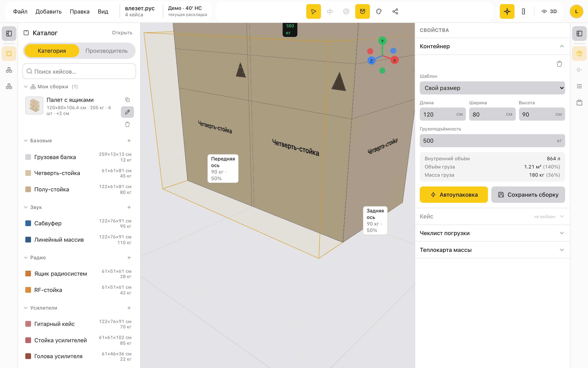
Task: Collapse the left sidebar panel icon
Action: 9,33
